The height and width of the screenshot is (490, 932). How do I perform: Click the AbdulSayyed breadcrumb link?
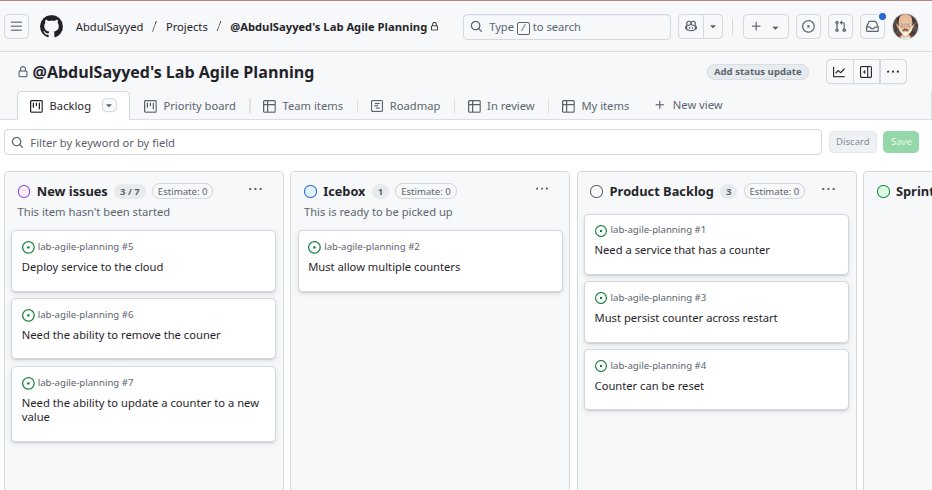tap(109, 27)
